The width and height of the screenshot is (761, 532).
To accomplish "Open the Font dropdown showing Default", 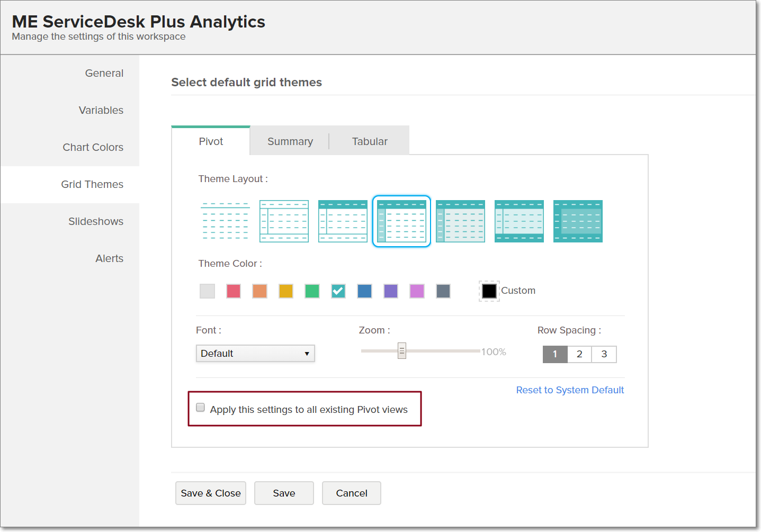I will click(x=255, y=354).
